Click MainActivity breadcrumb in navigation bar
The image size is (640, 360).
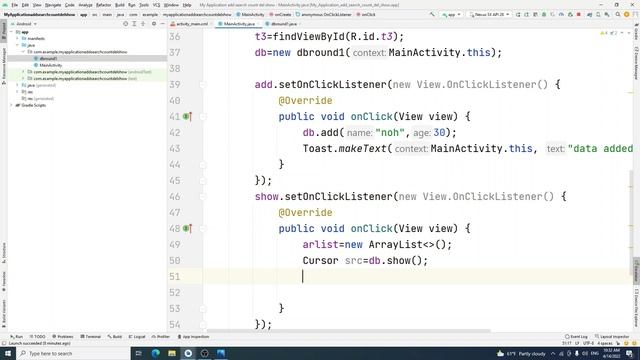(251, 15)
